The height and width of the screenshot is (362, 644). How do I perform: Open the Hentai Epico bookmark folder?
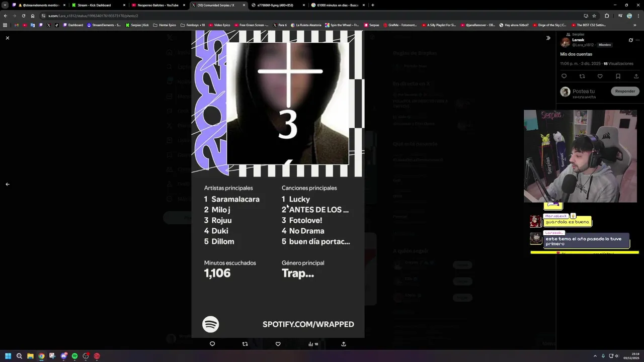click(x=165, y=25)
